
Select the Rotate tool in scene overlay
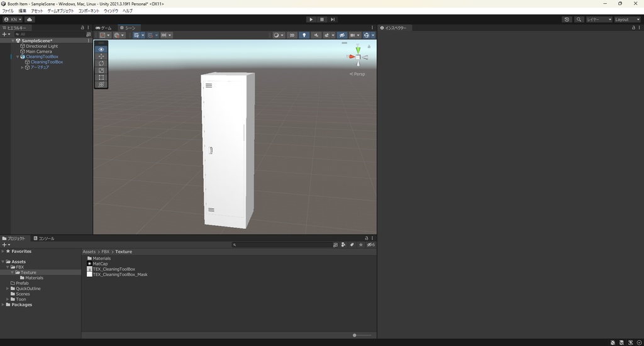coord(101,64)
